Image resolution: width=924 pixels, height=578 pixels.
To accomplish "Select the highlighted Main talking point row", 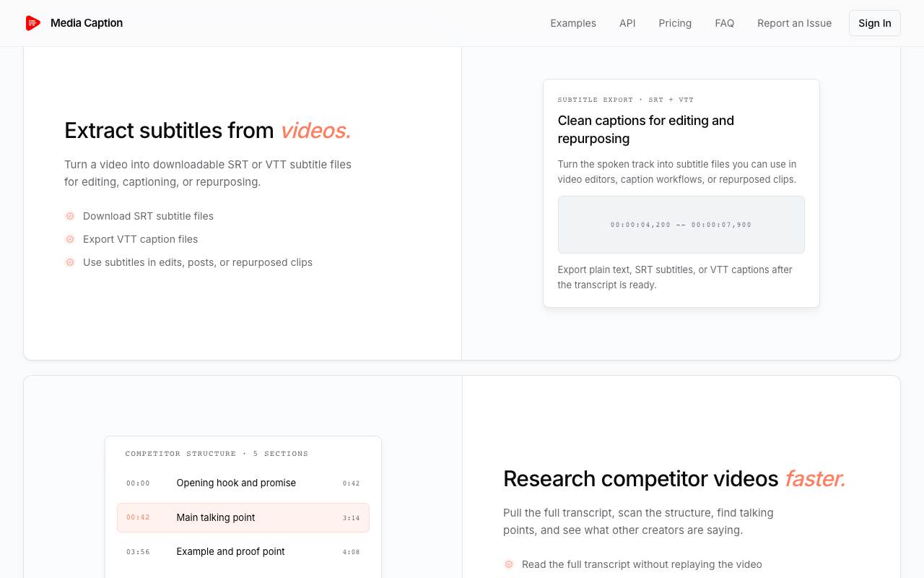I will [x=243, y=518].
